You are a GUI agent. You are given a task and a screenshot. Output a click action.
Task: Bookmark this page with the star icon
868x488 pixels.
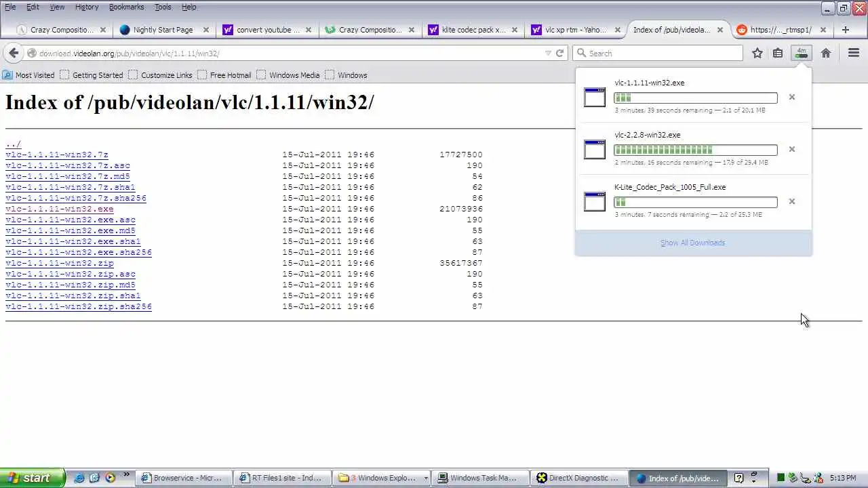[757, 53]
